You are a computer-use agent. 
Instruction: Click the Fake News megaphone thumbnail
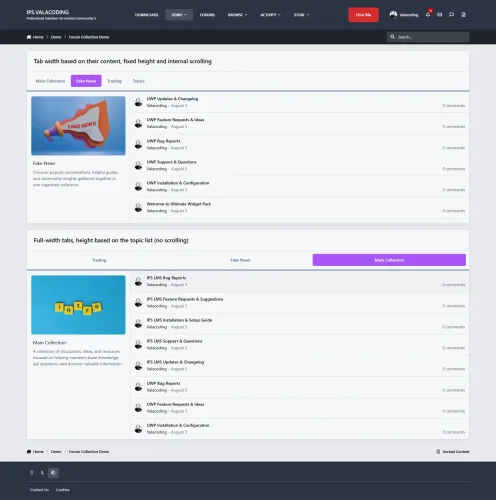78,126
